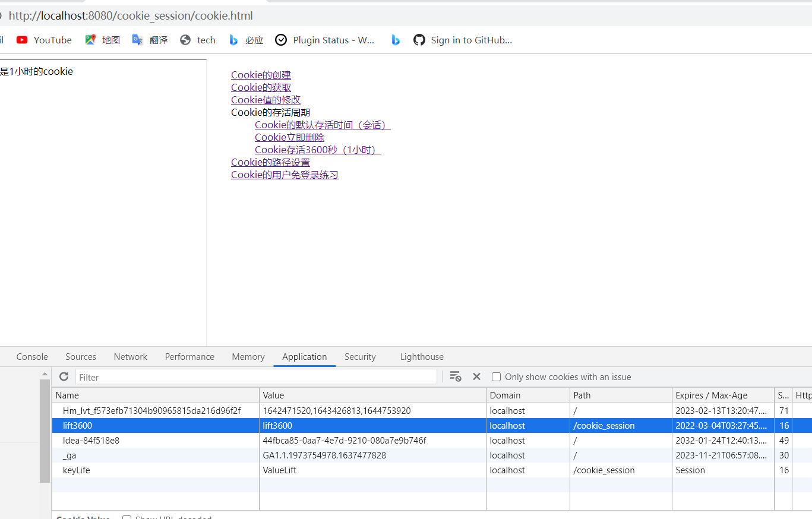Select the Idea-84f518e8 cookie row
The width and height of the screenshot is (812, 519).
pos(432,441)
